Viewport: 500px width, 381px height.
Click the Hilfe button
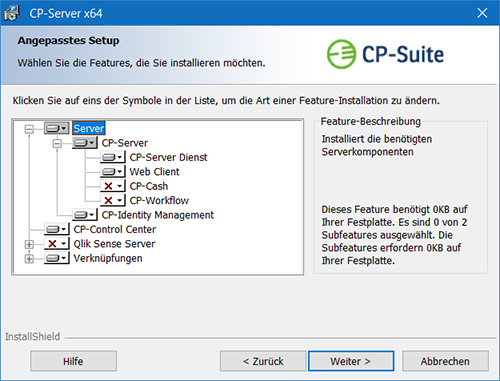point(73,361)
